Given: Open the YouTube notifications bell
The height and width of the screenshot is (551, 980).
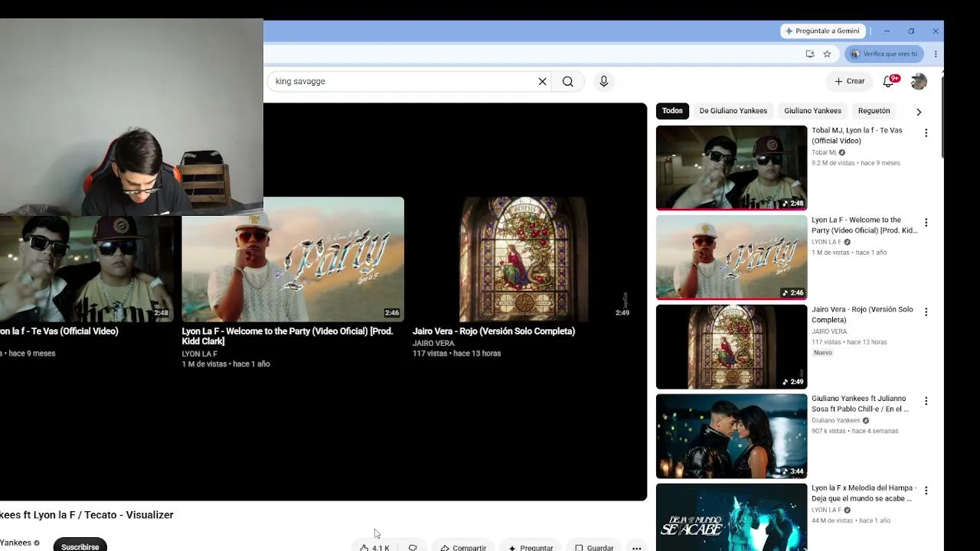Looking at the screenshot, I should [x=890, y=81].
